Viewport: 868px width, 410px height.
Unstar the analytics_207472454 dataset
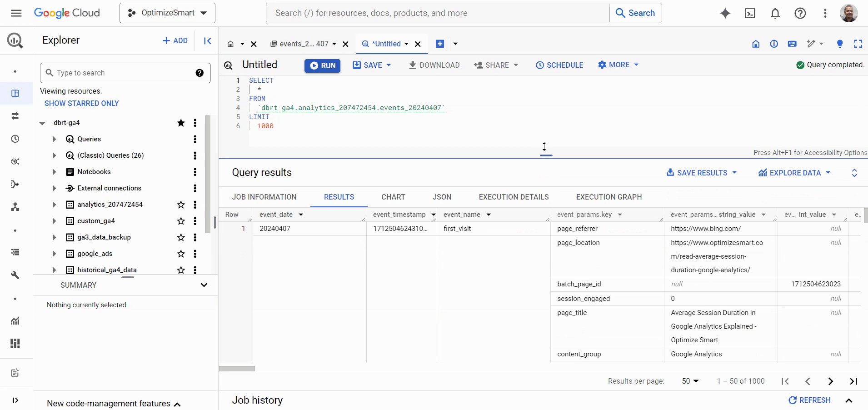coord(180,205)
